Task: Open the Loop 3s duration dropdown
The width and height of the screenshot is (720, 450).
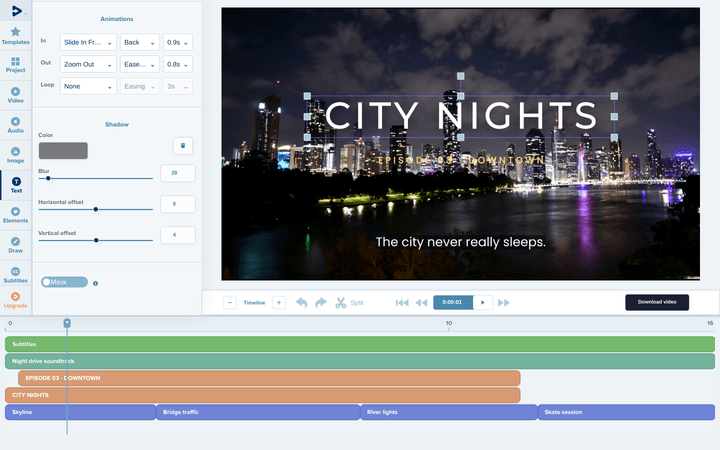Action: 178,86
